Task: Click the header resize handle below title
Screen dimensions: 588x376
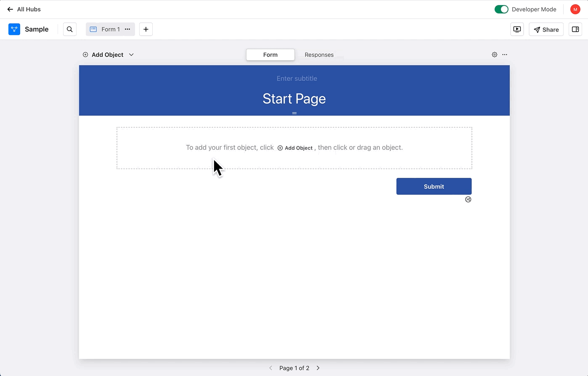Action: [294, 113]
